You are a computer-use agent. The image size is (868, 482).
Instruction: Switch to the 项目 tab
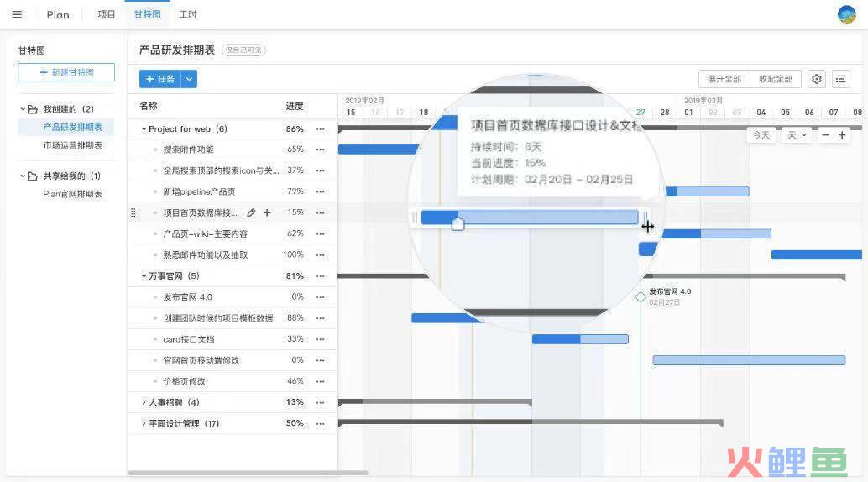pyautogui.click(x=107, y=14)
